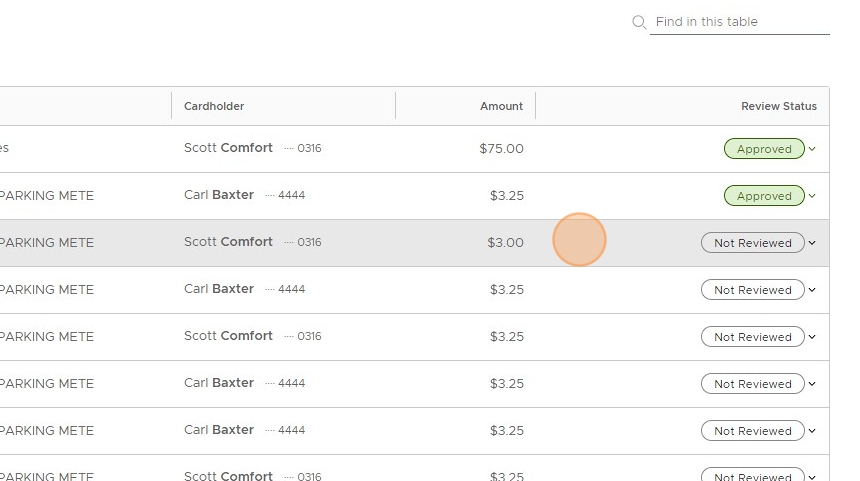This screenshot has height=481, width=860.
Task: Expand the status chevron in the sixth row
Action: click(x=812, y=384)
